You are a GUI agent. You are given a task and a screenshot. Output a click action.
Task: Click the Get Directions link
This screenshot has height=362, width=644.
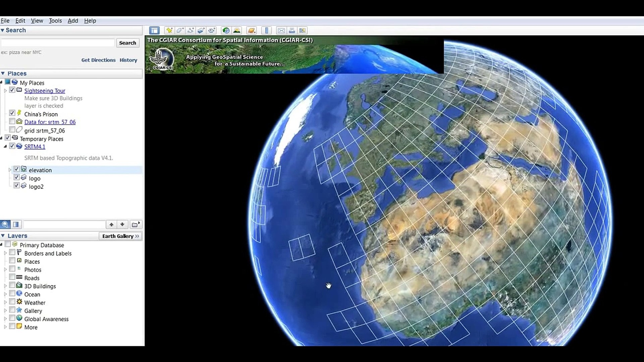pos(98,60)
